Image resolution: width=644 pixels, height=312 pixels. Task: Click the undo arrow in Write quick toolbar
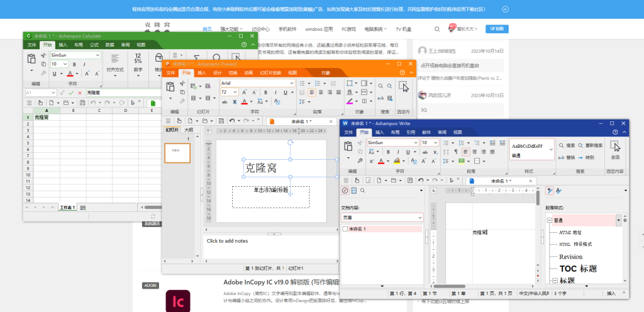[x=421, y=181]
